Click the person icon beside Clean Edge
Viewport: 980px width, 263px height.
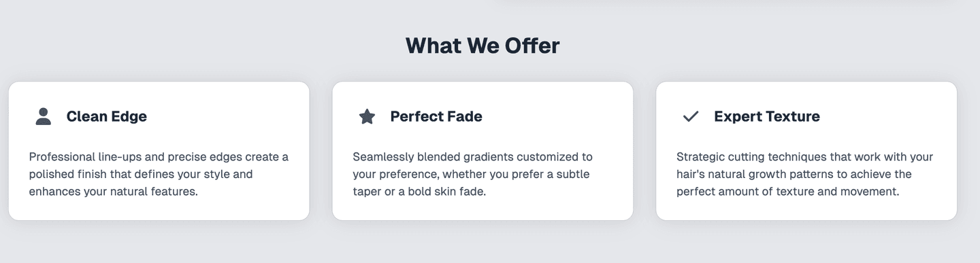coord(44,116)
